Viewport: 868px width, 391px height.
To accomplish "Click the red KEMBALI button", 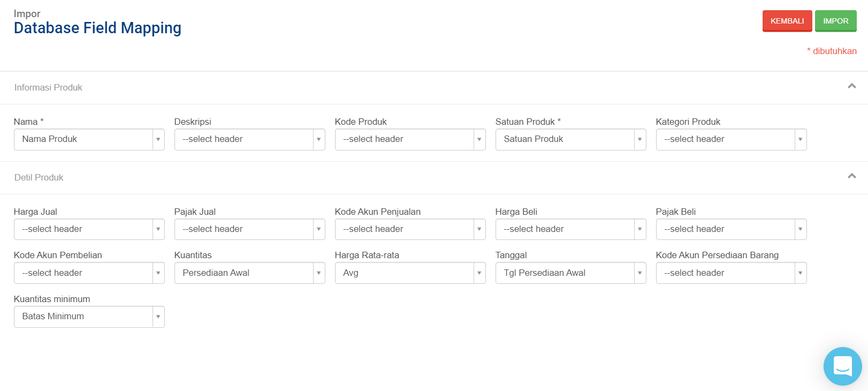I will click(787, 21).
